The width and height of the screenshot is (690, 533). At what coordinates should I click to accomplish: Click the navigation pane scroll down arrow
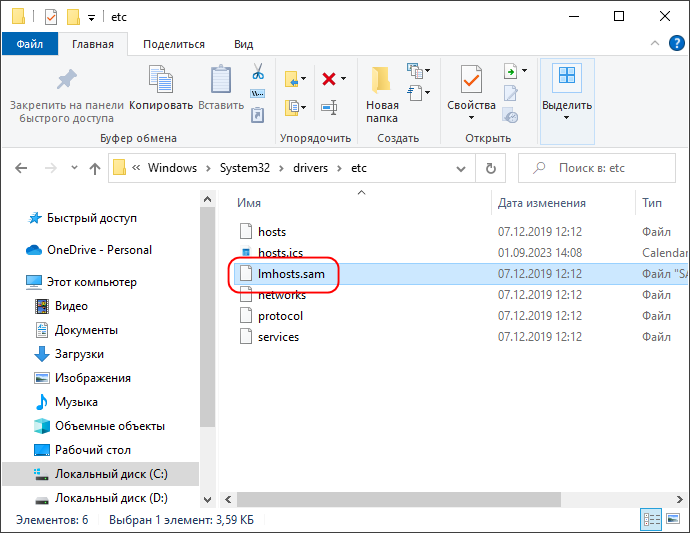207,500
